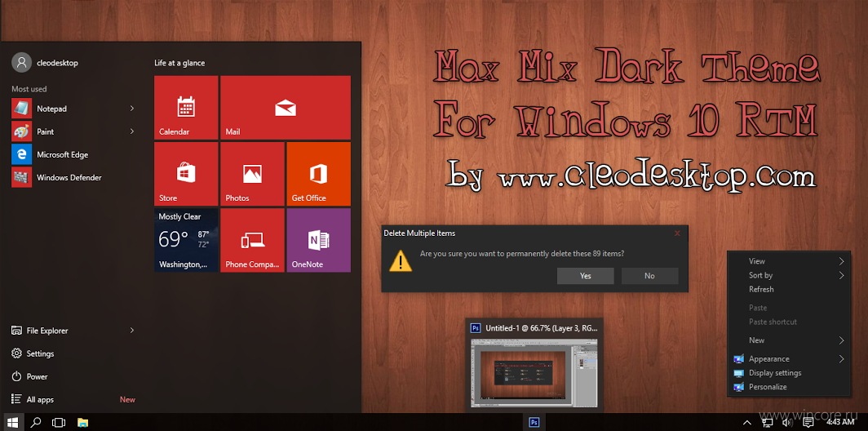
Task: Close the Delete Multiple Items dialog
Action: [x=677, y=233]
